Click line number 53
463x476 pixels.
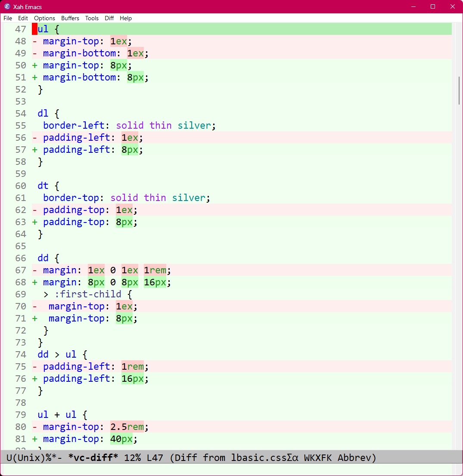[21, 102]
